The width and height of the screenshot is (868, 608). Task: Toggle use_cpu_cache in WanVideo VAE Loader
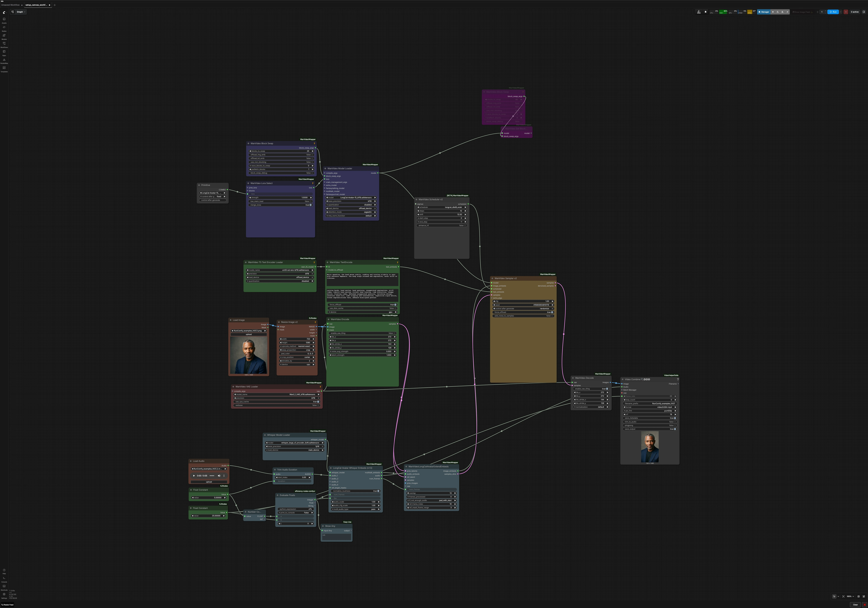coord(277,402)
